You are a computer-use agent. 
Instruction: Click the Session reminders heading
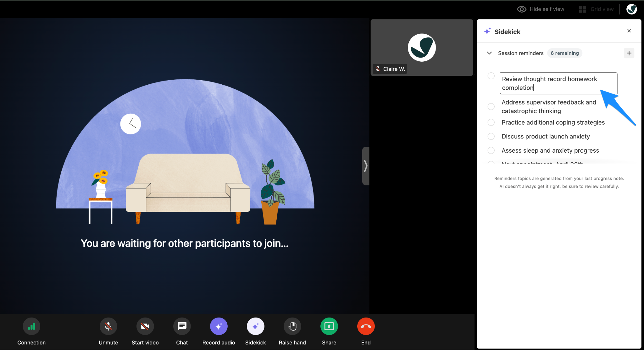(521, 53)
